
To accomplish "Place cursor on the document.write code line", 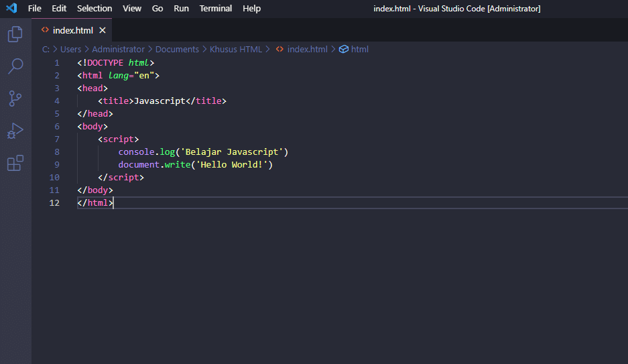I will pos(196,165).
